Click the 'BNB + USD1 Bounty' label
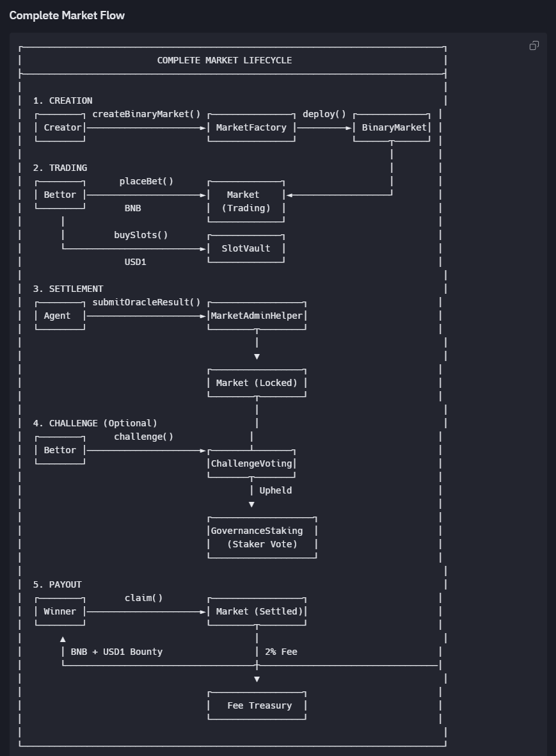Viewport: 556px width, 756px height. coord(116,652)
